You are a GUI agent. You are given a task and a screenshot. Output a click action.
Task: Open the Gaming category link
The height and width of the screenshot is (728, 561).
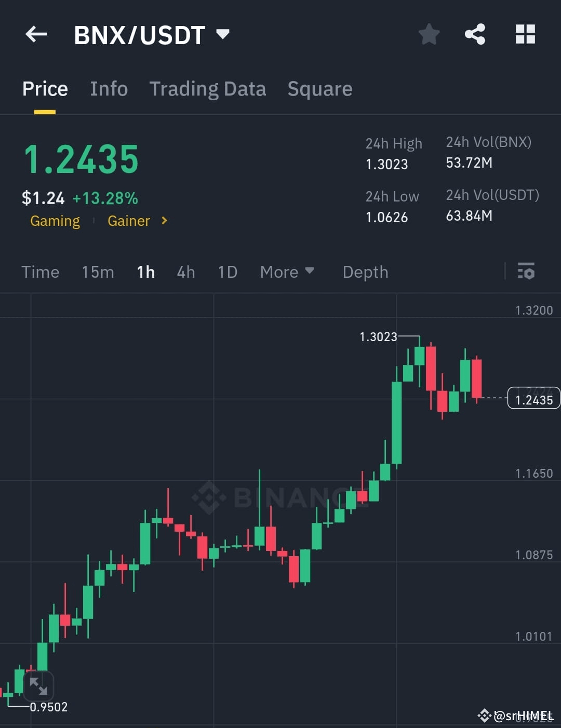point(55,221)
